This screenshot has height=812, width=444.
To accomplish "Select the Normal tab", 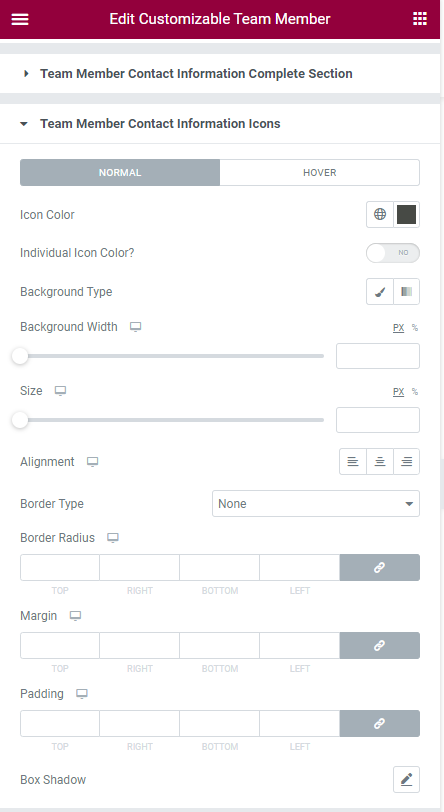I will [x=120, y=172].
